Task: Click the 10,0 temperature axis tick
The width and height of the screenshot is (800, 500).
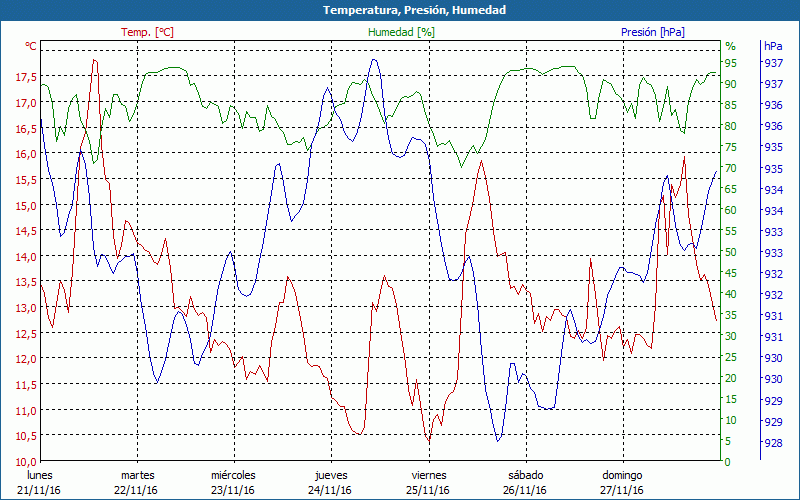Action: click(x=27, y=461)
